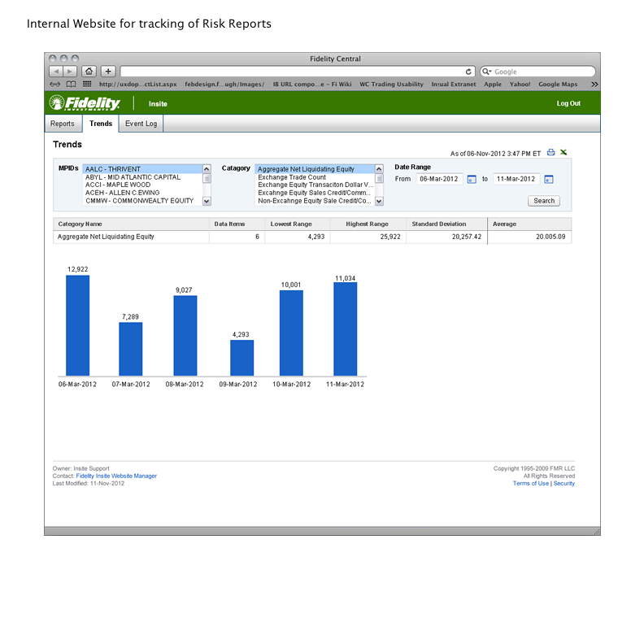Click the Fidelity Investments logo
Viewport: 644px width, 644px height.
point(85,103)
